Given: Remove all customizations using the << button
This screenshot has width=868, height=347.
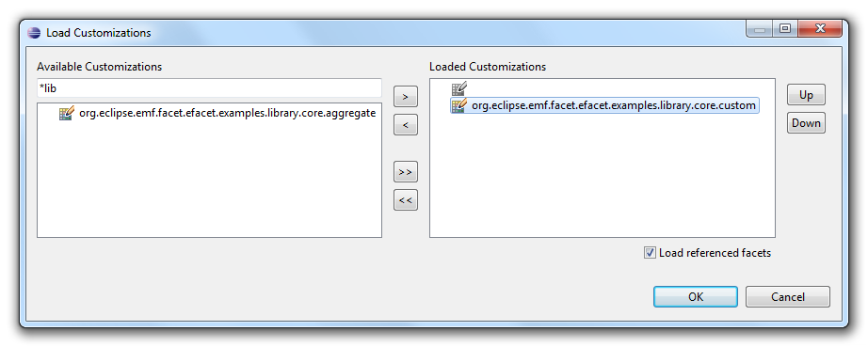Looking at the screenshot, I should [405, 200].
